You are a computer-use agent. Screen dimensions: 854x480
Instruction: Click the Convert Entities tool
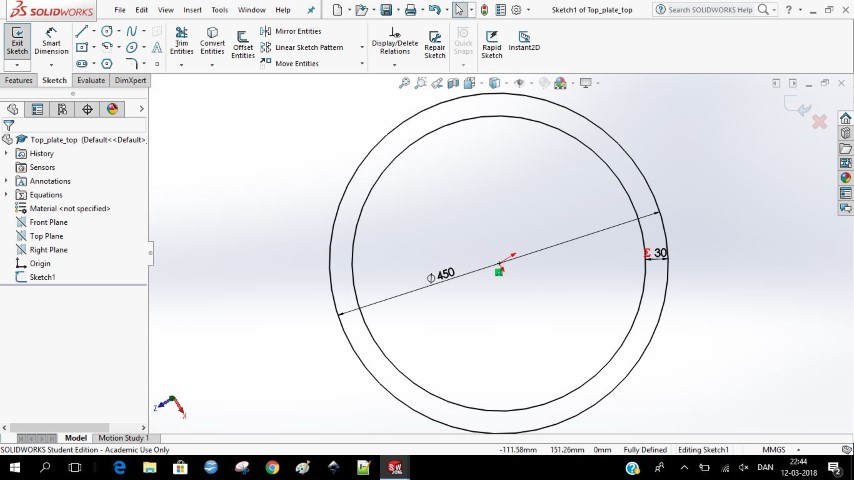[212, 41]
